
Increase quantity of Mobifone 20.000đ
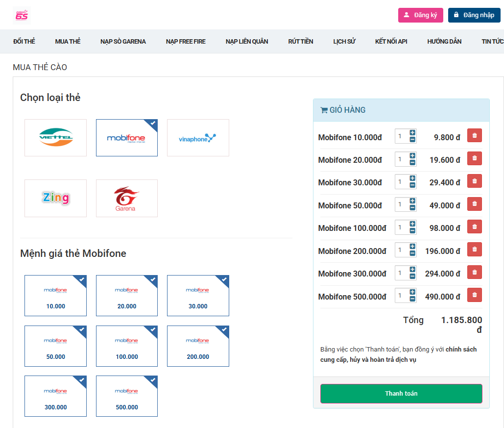pos(412,156)
